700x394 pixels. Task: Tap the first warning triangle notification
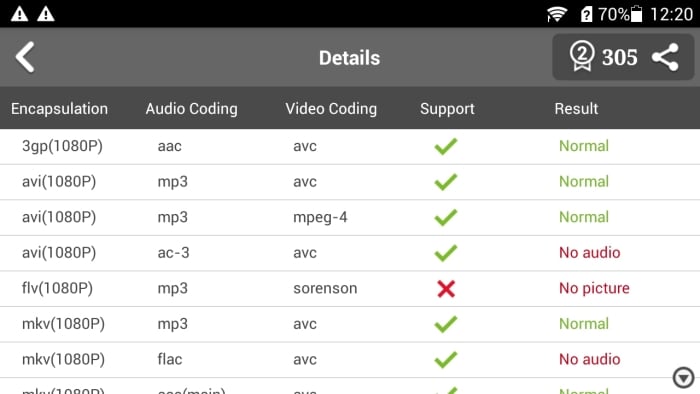pos(20,14)
